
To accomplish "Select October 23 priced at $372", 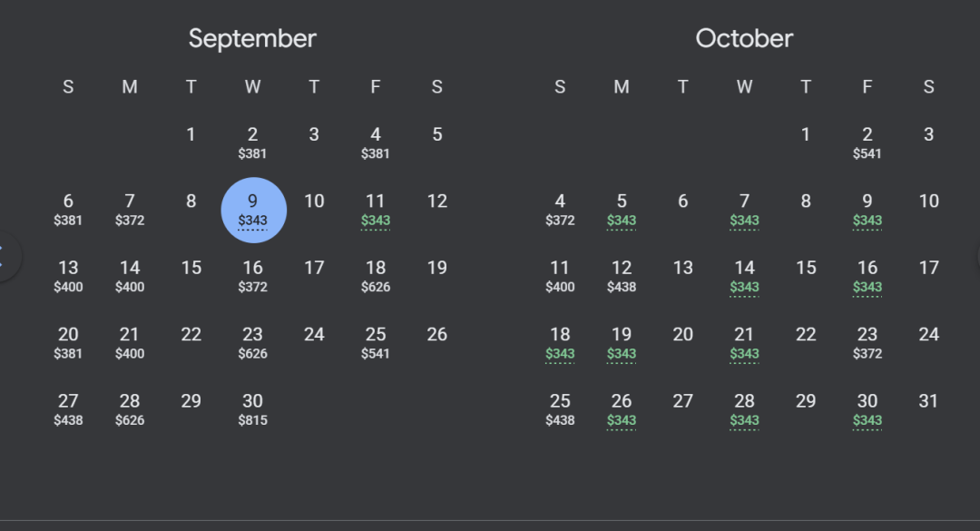I will [867, 343].
